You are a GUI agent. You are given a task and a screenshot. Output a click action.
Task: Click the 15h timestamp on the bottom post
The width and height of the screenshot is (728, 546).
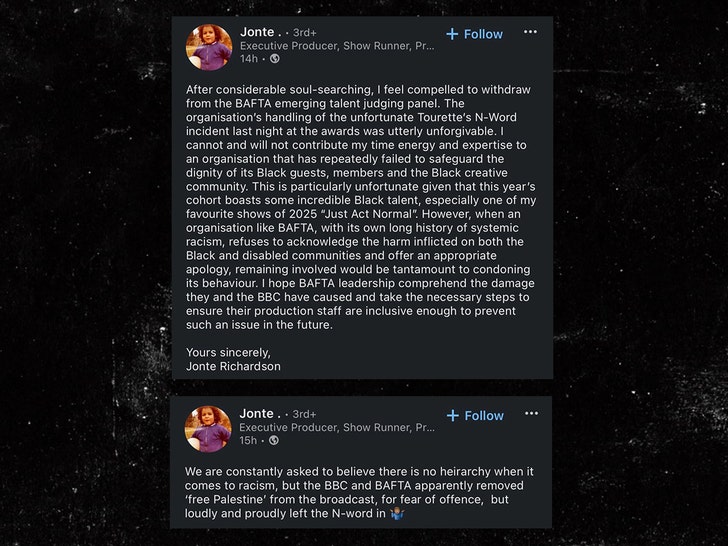tap(248, 441)
